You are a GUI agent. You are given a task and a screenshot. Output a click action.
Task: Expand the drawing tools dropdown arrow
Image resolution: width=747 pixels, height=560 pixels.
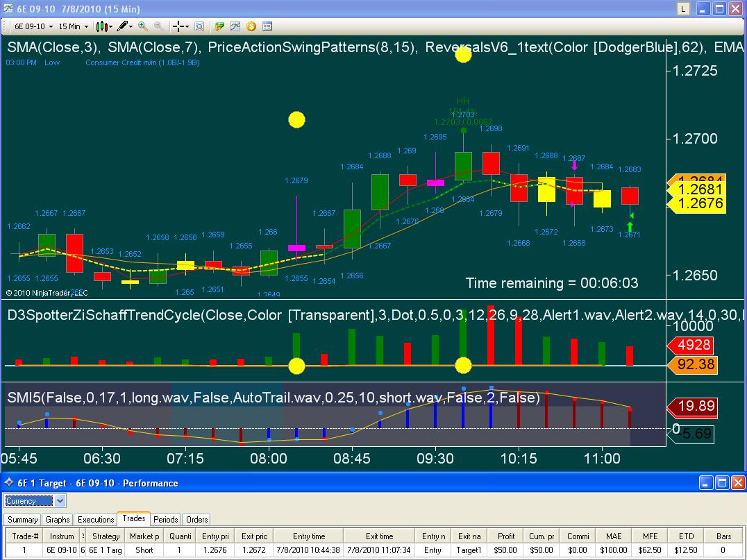131,26
